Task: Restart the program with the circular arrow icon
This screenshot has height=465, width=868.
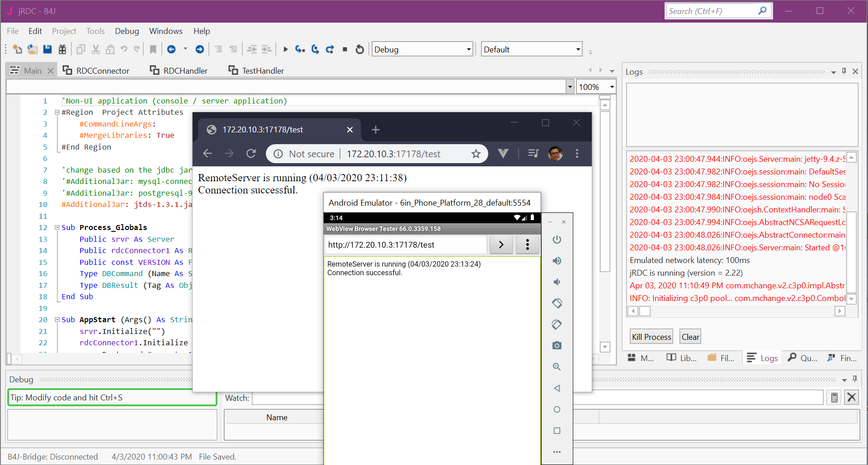Action: [x=360, y=49]
